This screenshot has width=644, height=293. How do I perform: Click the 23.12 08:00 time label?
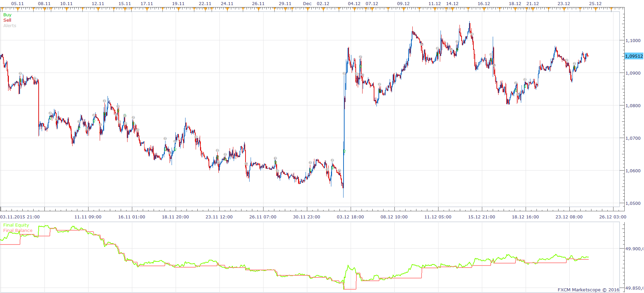click(569, 217)
